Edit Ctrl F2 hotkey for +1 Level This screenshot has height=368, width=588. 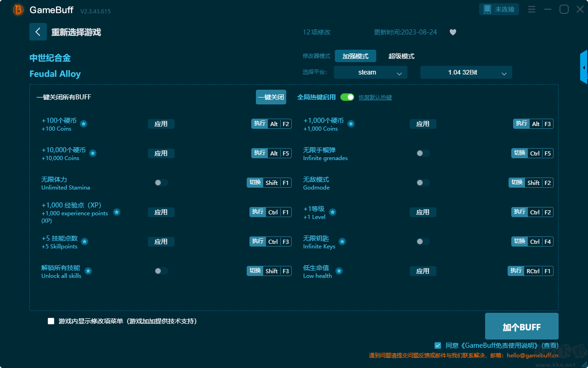click(x=532, y=212)
